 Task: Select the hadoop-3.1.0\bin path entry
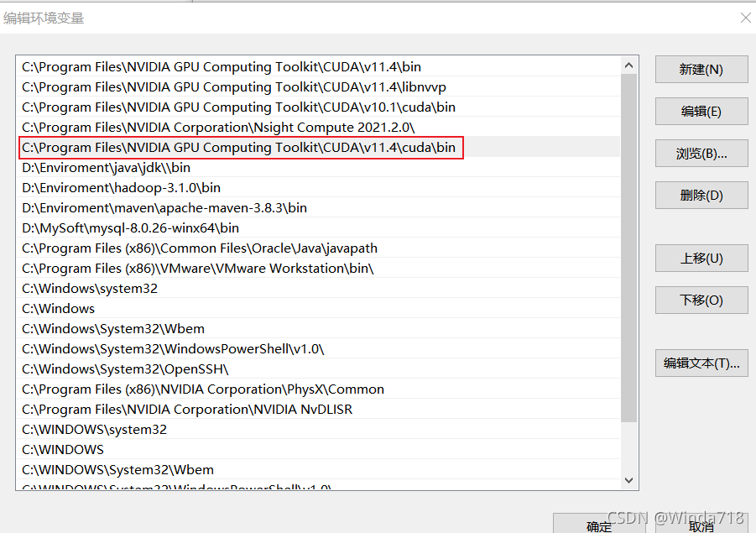[318, 188]
